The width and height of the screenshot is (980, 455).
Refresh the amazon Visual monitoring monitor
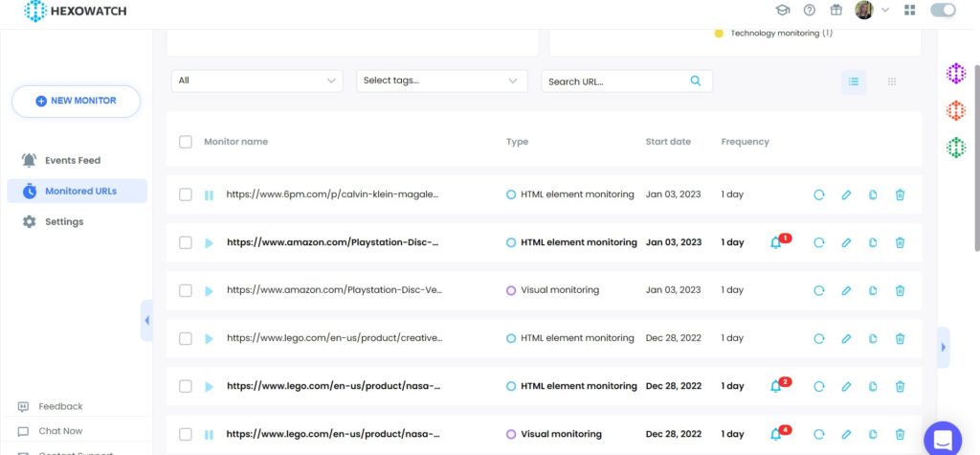click(x=819, y=290)
